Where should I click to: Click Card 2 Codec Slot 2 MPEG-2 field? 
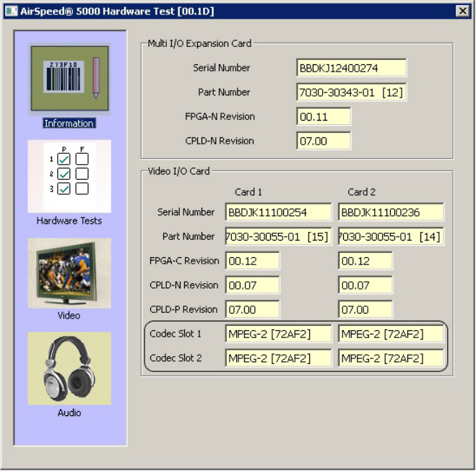(x=391, y=358)
